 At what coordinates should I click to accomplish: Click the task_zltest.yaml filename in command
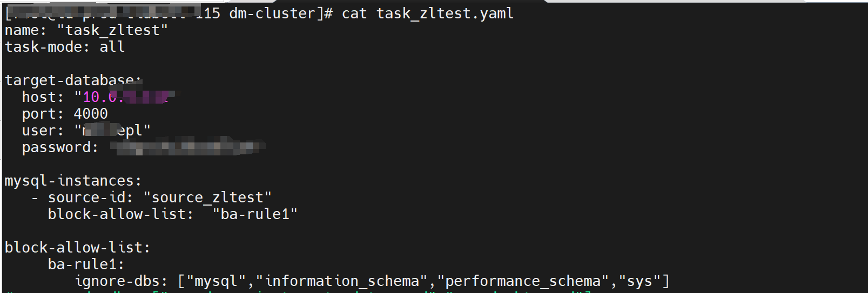445,13
